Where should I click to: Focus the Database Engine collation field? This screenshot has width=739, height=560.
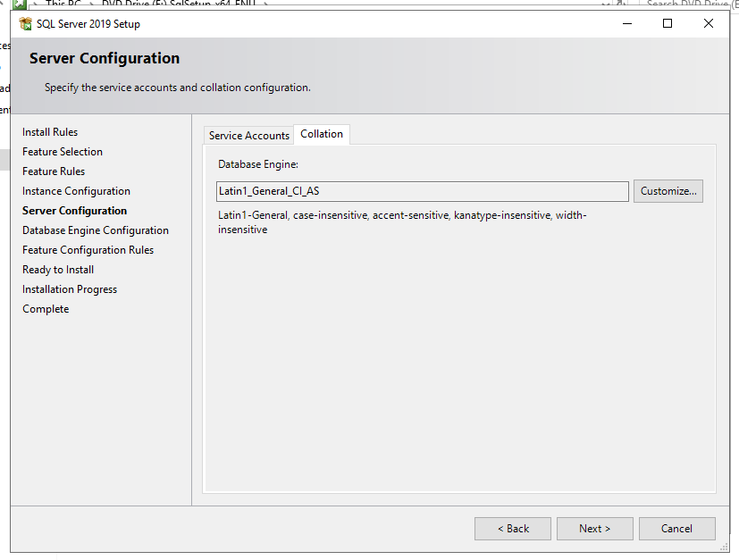423,191
